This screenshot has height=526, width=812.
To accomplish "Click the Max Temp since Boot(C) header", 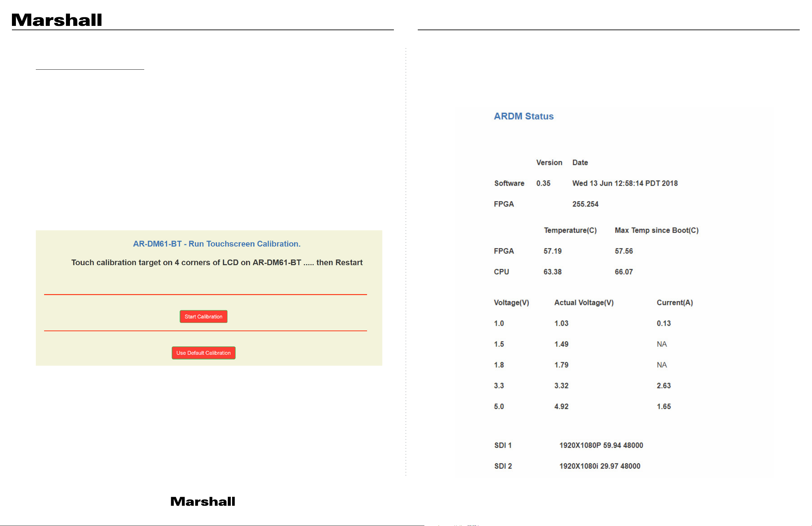I will click(656, 230).
